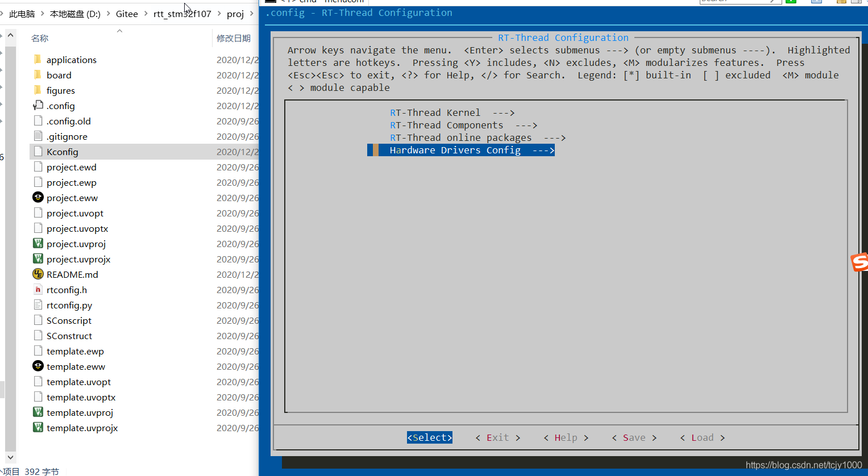Click the README.md file icon
868x476 pixels.
click(38, 274)
